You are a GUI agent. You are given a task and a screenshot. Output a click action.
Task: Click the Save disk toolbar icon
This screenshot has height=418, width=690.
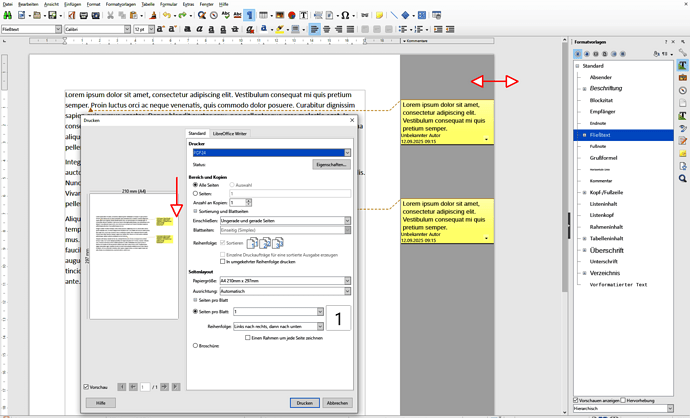[x=52, y=15]
